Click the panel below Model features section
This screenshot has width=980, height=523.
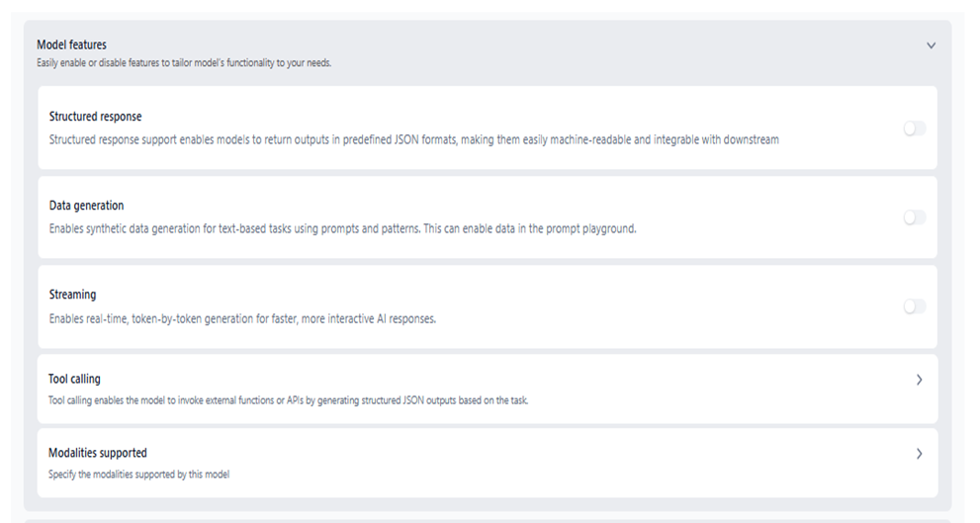[487, 519]
